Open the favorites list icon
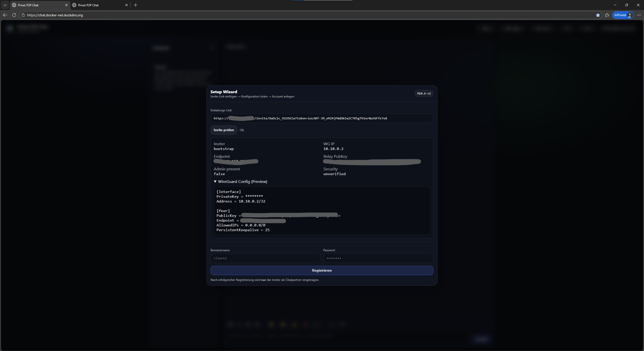The width and height of the screenshot is (644, 351). point(607,15)
